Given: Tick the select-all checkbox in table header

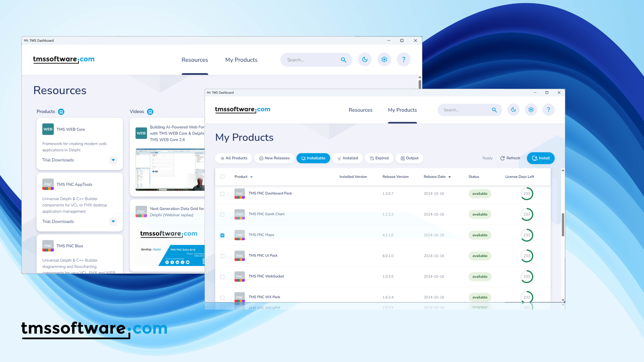Looking at the screenshot, I should [x=222, y=177].
